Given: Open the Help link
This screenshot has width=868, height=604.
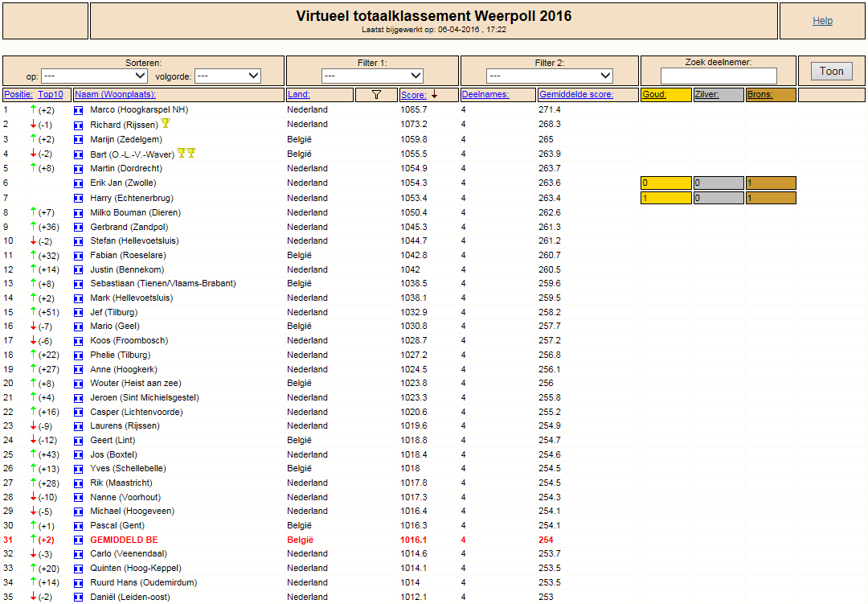Looking at the screenshot, I should [x=823, y=21].
